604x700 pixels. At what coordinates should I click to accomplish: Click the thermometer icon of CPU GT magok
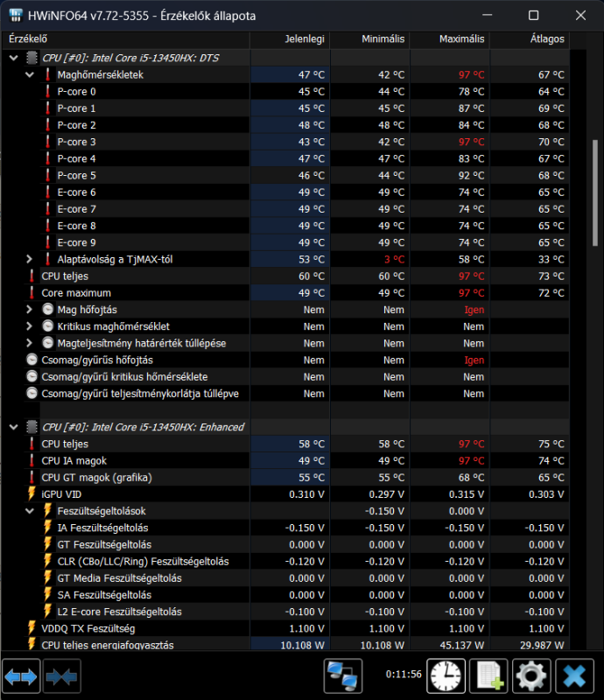click(32, 477)
